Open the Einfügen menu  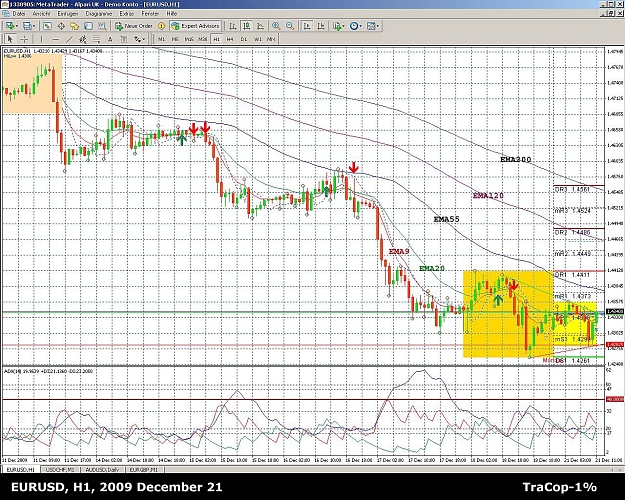[x=68, y=14]
